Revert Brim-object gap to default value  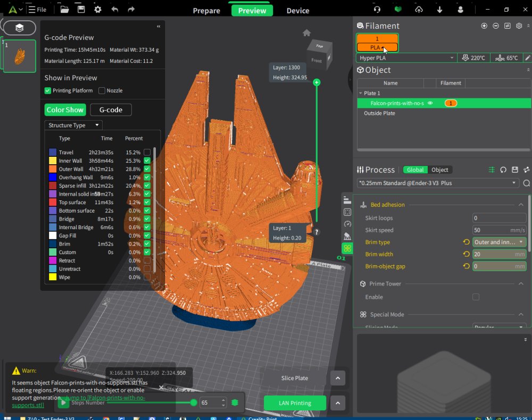(466, 266)
